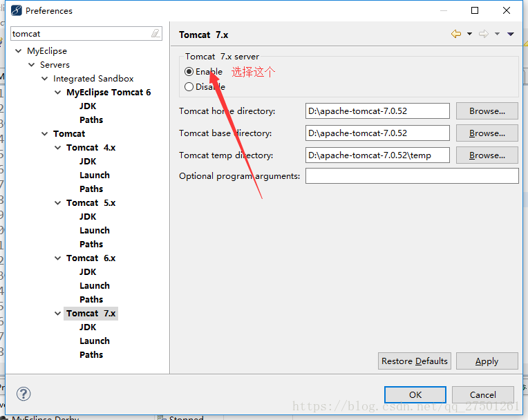Click the Tomcat temp directory field

pos(377,155)
